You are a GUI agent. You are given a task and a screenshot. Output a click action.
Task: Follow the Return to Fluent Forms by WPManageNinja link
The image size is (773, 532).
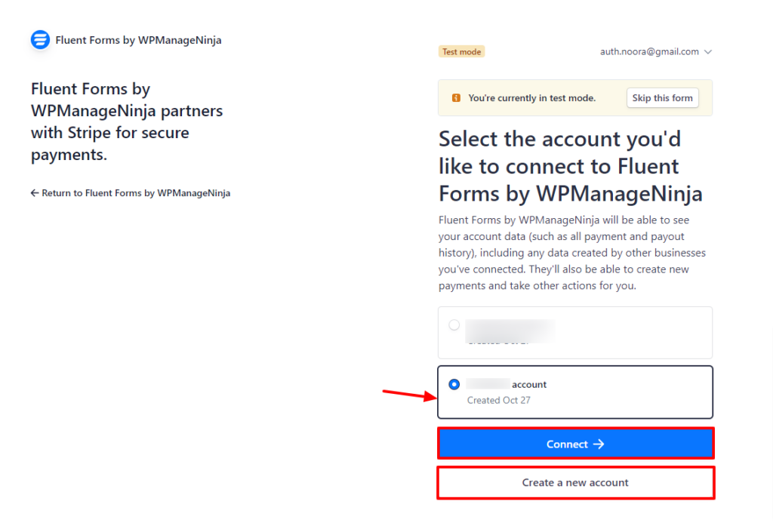point(131,193)
